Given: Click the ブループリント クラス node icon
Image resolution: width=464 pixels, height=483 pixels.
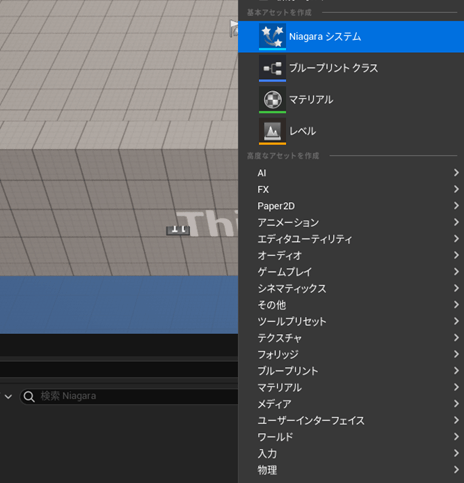Looking at the screenshot, I should click(x=272, y=68).
